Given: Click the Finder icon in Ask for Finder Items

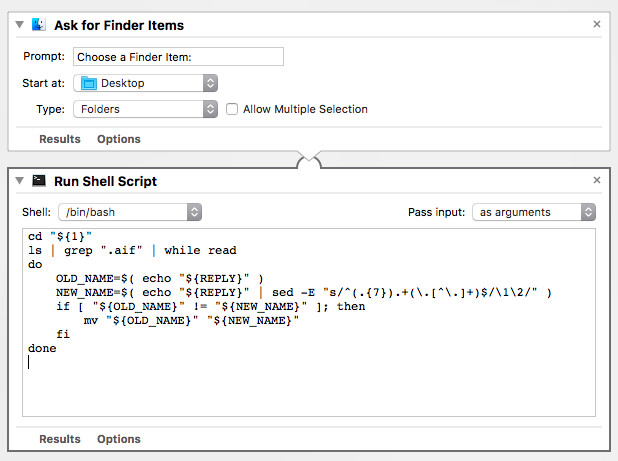Looking at the screenshot, I should (40, 24).
